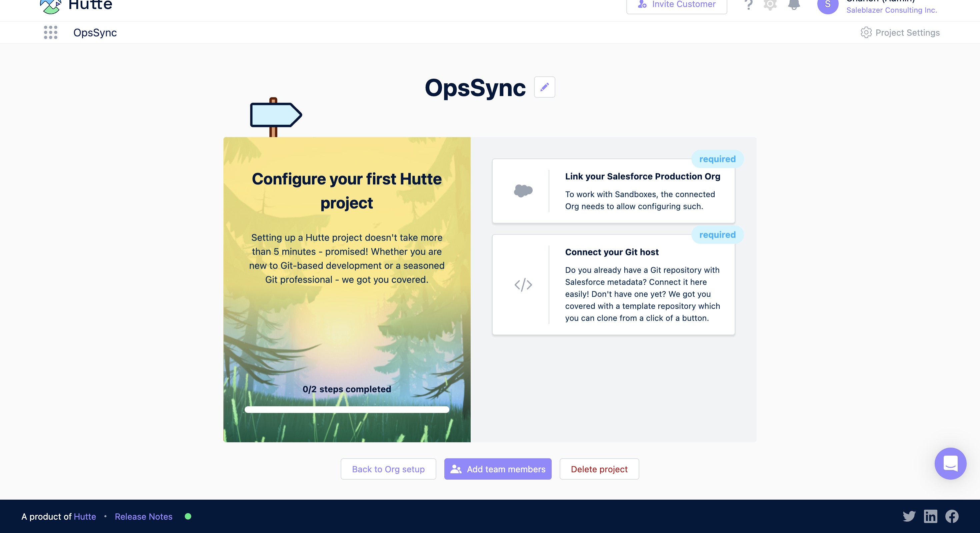Open the apps grid menu icon
The width and height of the screenshot is (980, 533).
coord(51,33)
